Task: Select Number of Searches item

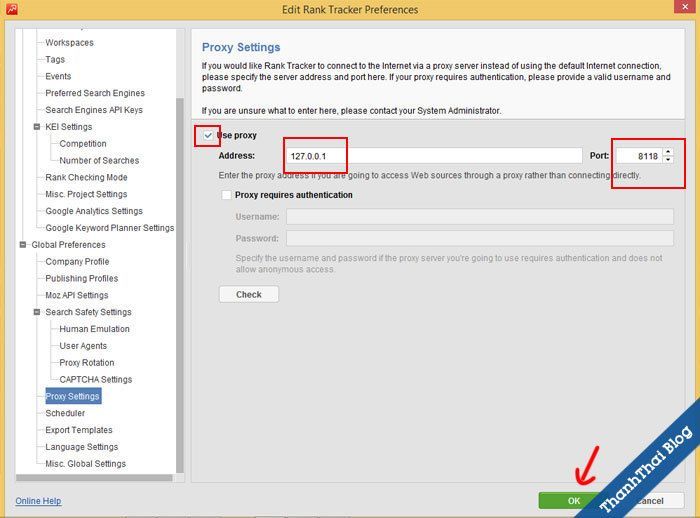Action: pos(99,160)
